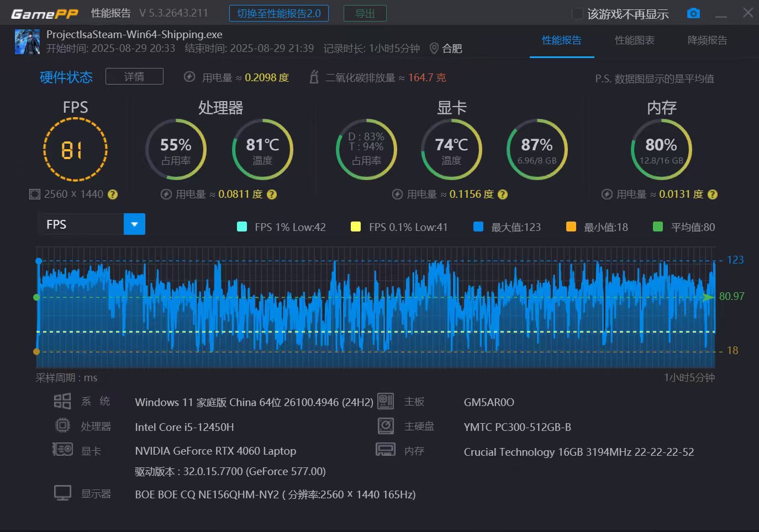The width and height of the screenshot is (759, 532).
Task: Click the 详情 hardware details button
Action: click(134, 77)
